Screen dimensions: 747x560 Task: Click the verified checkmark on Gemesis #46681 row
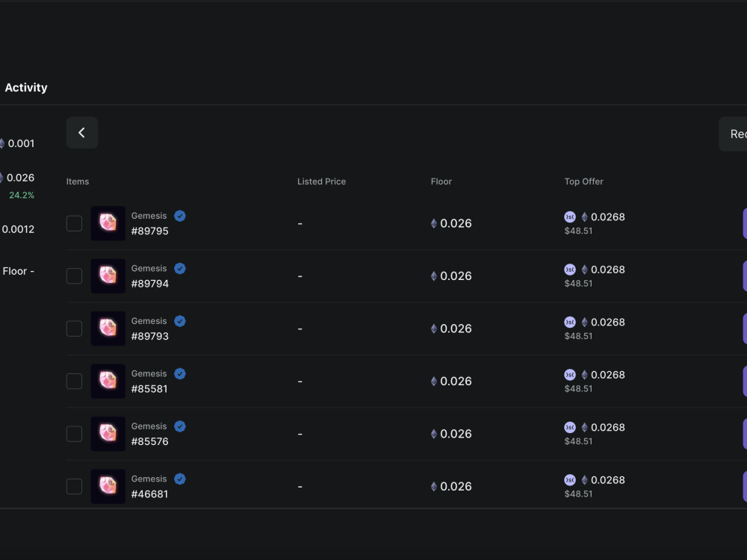click(x=179, y=478)
